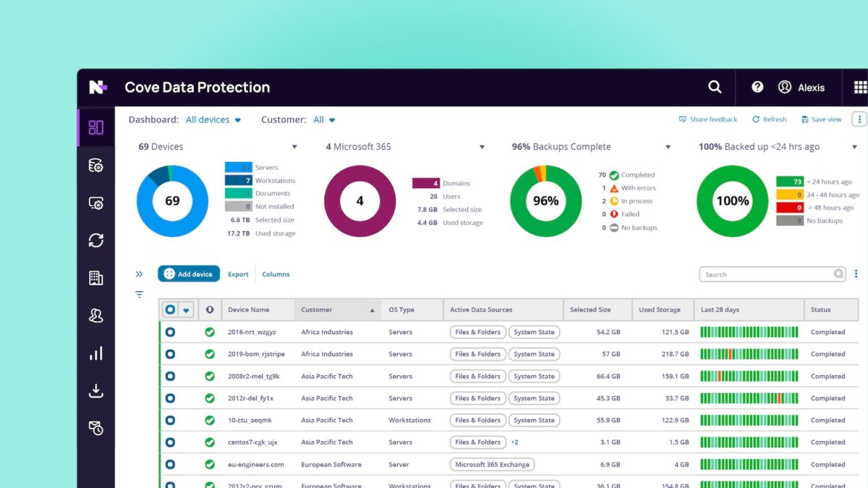Image resolution: width=868 pixels, height=488 pixels.
Task: Open the building icon in the sidebar
Action: [96, 278]
